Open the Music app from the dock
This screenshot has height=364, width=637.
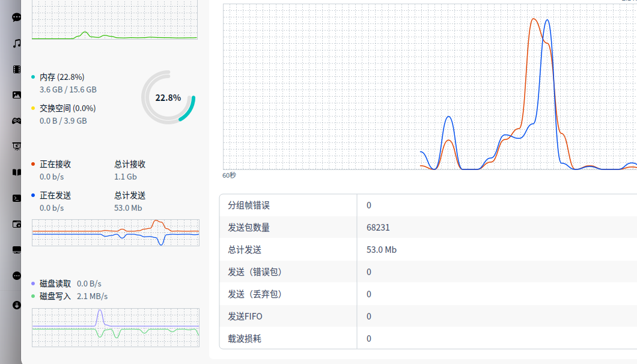[16, 43]
